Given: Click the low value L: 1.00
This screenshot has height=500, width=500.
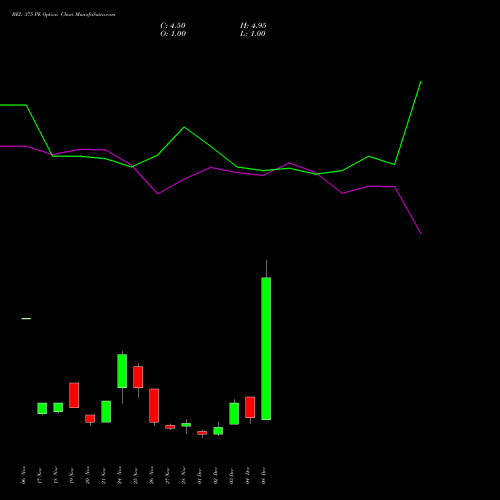Looking at the screenshot, I should pyautogui.click(x=253, y=34).
